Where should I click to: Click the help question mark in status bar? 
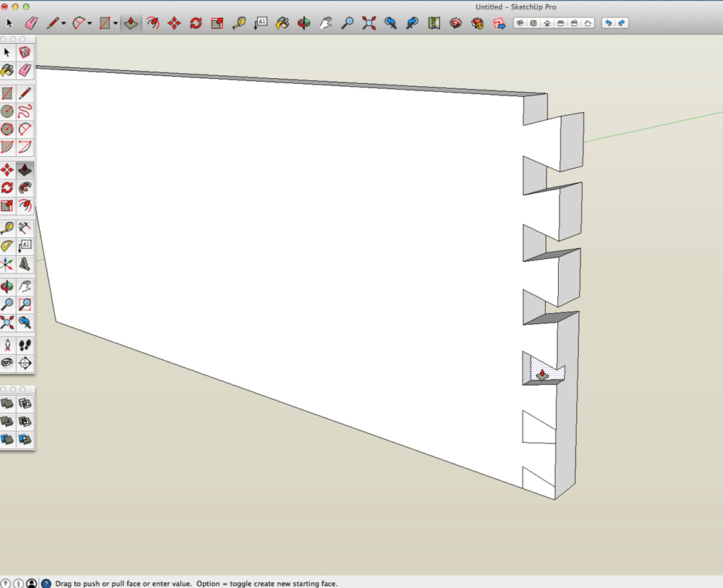pyautogui.click(x=46, y=583)
